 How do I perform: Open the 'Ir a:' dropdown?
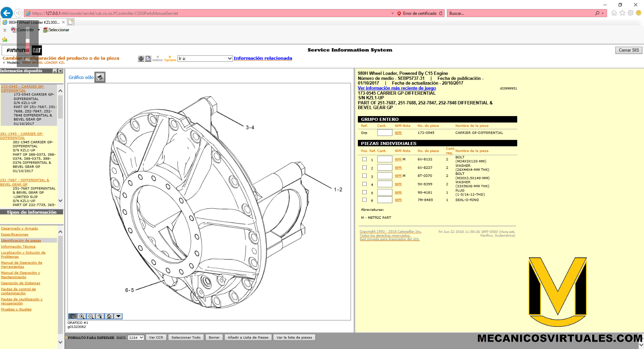(205, 58)
